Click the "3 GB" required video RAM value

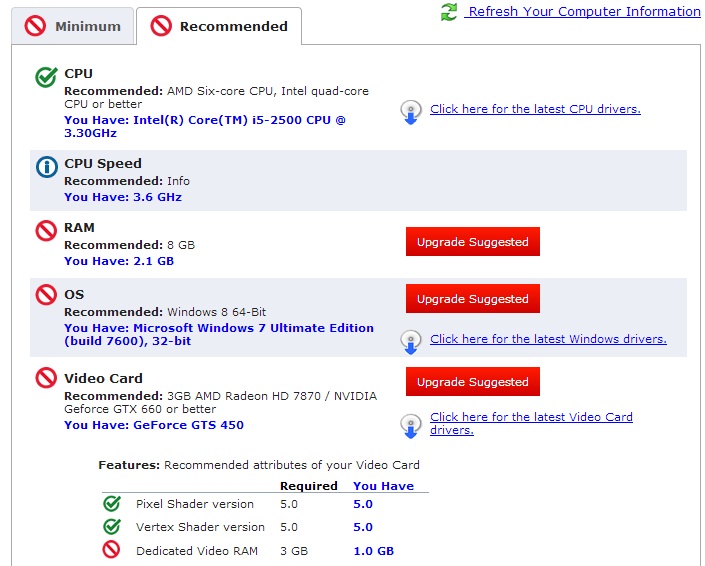(294, 551)
